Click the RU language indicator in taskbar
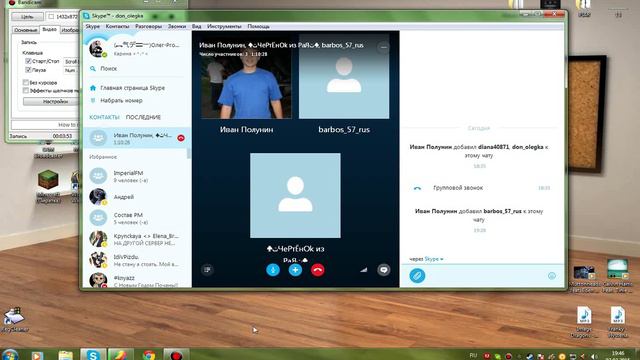640x360 pixels. tap(473, 356)
